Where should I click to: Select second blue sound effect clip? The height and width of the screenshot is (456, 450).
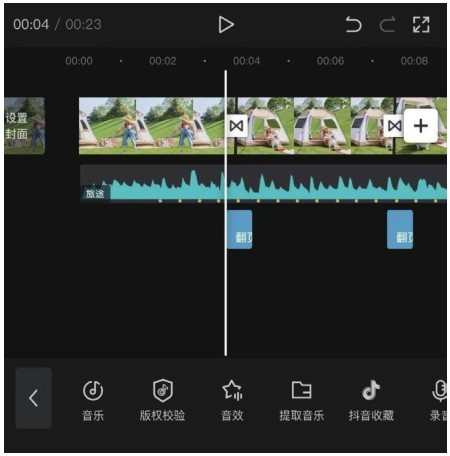point(400,229)
